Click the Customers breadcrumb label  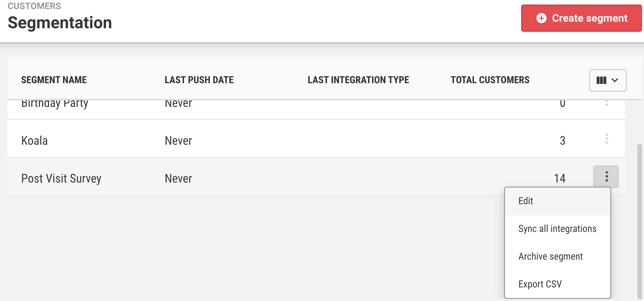pyautogui.click(x=34, y=6)
